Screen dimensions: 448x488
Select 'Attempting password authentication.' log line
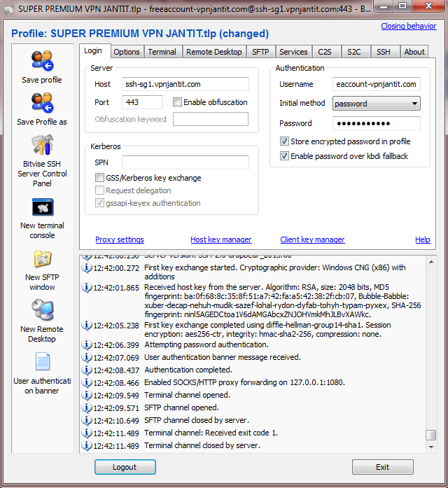206,344
